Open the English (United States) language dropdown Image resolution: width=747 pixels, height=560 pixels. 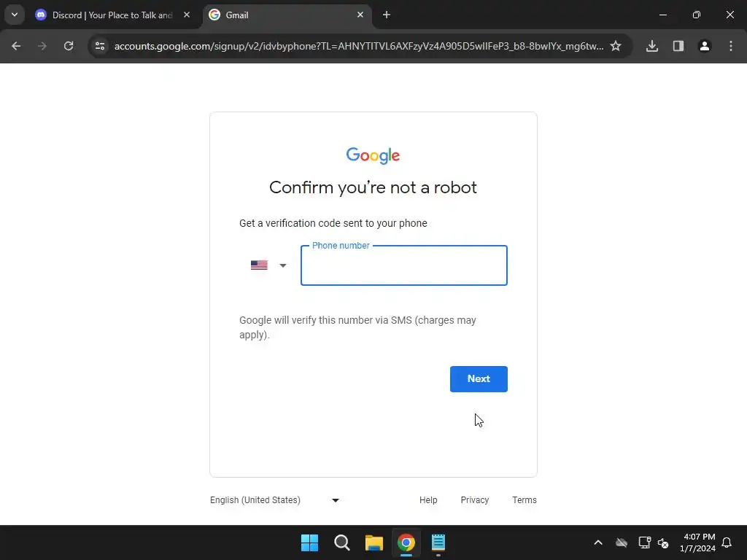click(x=275, y=500)
